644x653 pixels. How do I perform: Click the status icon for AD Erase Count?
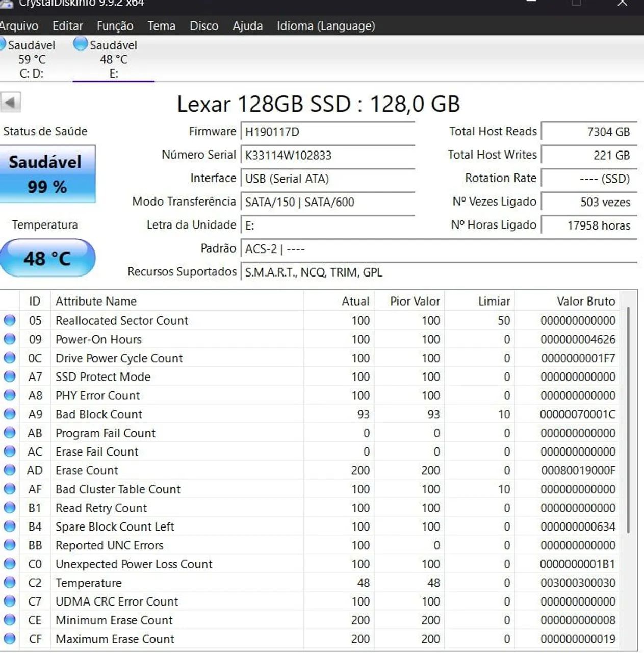[10, 470]
